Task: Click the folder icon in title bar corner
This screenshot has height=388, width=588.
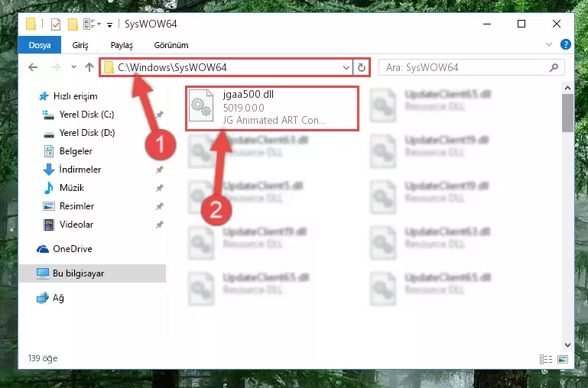Action: point(31,24)
